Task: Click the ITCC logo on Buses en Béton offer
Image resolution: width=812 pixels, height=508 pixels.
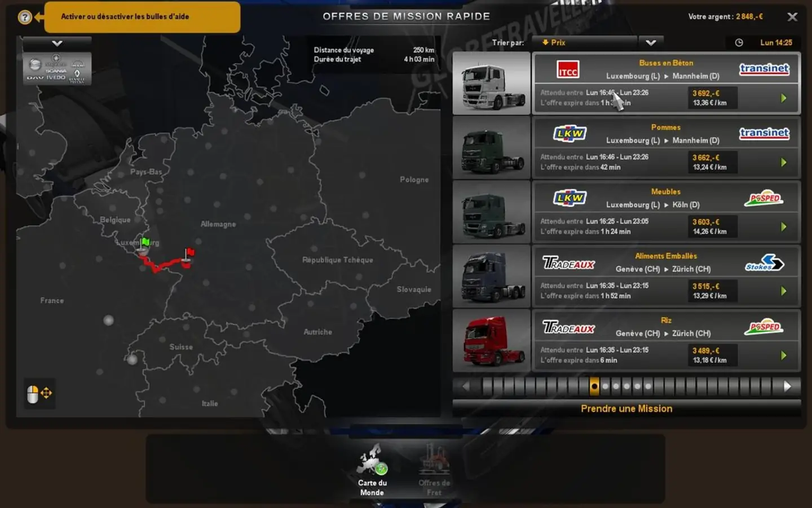Action: pyautogui.click(x=567, y=69)
